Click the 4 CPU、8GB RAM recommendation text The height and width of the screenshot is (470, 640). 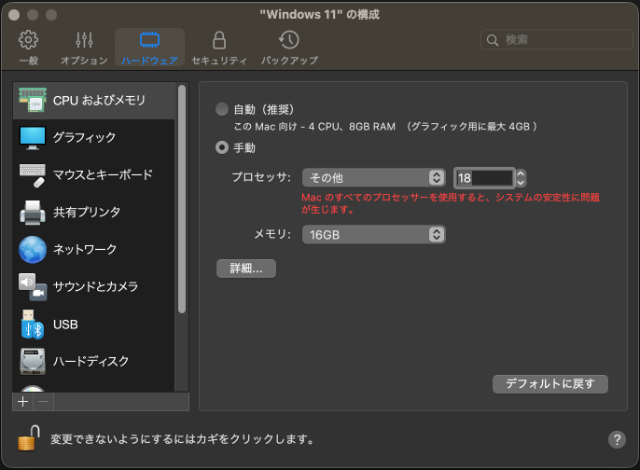click(352, 126)
